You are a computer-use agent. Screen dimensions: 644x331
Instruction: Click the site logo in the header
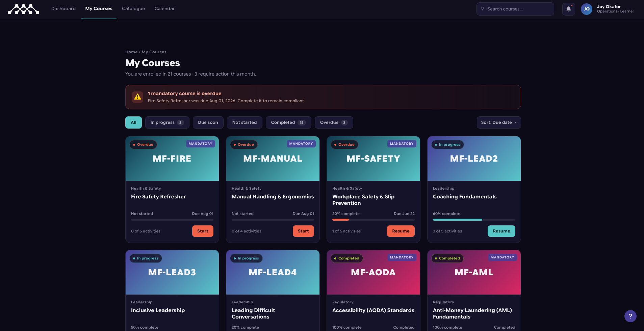pos(23,9)
